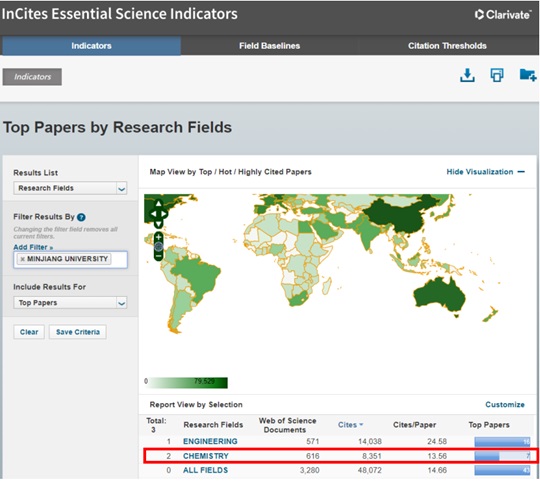Click the Customize link
Screen dimensions: 540x481
point(505,405)
